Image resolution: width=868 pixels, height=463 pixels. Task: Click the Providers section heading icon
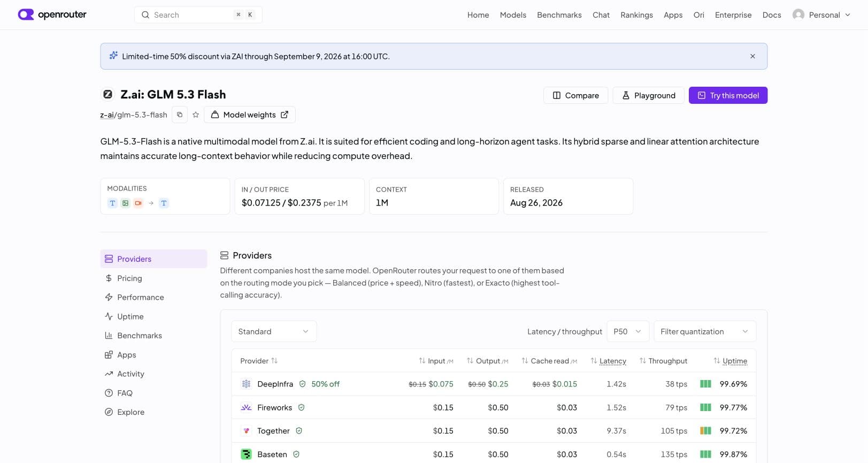pyautogui.click(x=224, y=255)
